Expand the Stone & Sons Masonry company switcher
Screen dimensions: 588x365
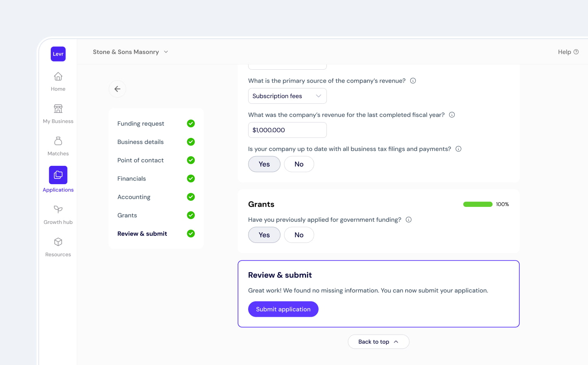click(x=130, y=52)
